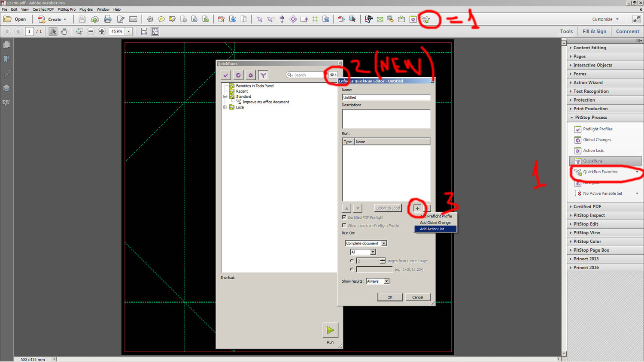Switch to the Fill & Sign tab

pos(594,31)
